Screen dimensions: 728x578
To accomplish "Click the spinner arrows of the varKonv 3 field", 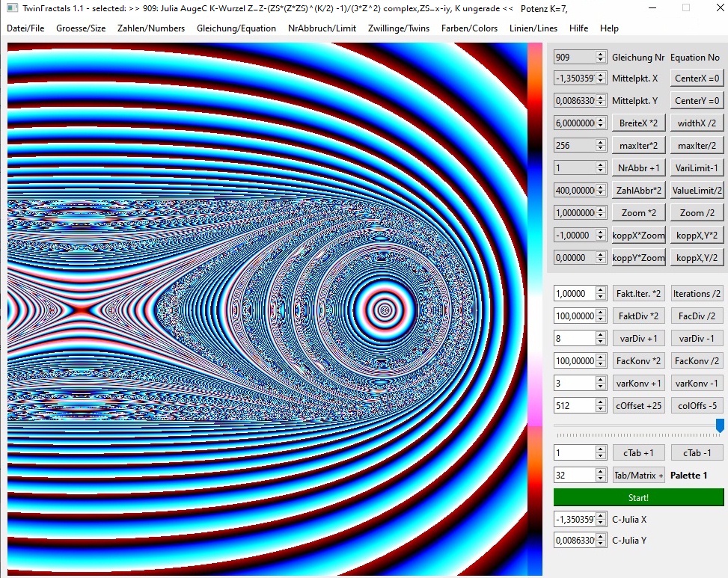I will tap(601, 383).
